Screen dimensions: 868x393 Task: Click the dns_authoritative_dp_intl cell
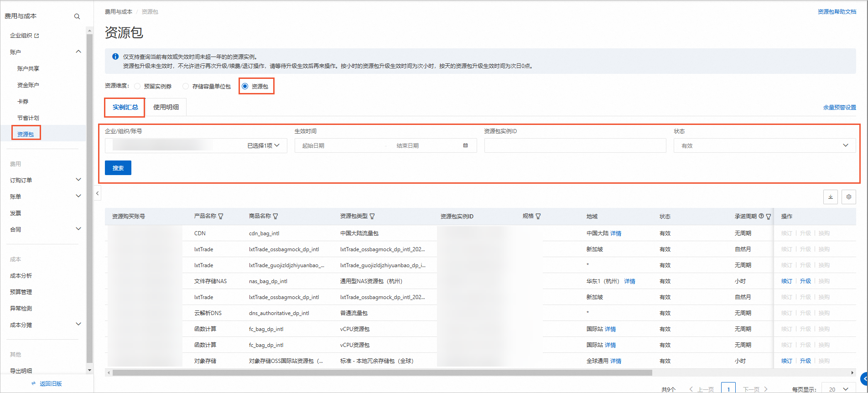[x=279, y=313]
